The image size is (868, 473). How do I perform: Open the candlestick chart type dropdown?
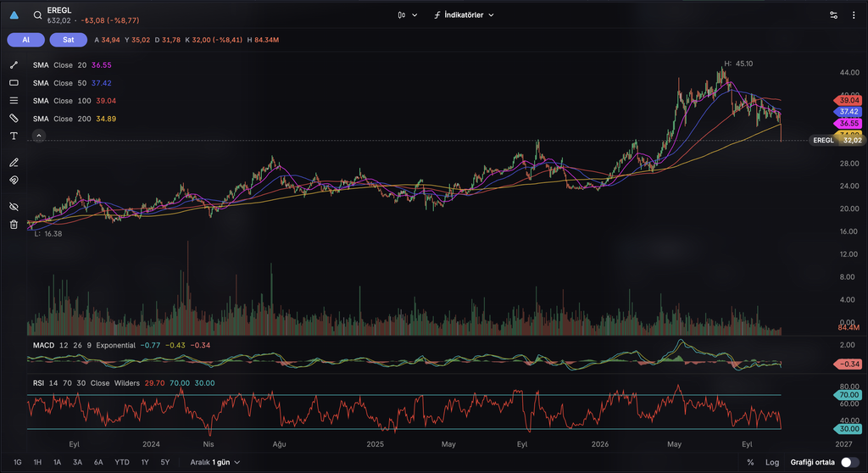(407, 15)
